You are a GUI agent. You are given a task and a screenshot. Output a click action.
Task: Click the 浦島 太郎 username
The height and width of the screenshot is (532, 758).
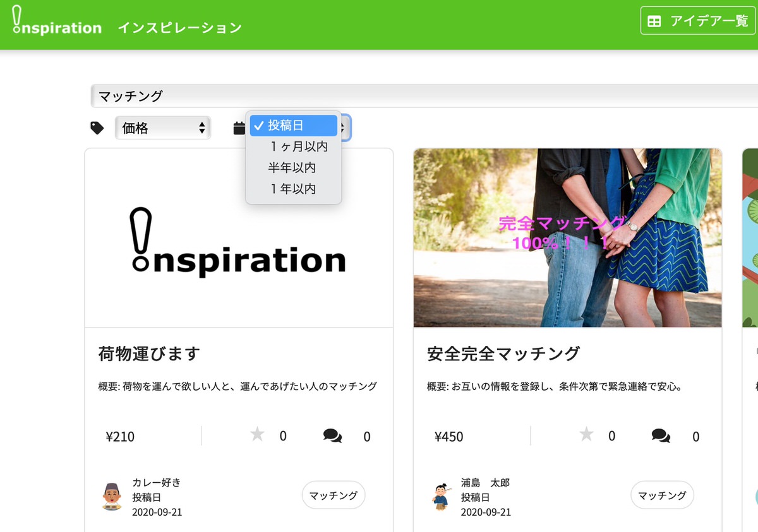click(x=485, y=482)
